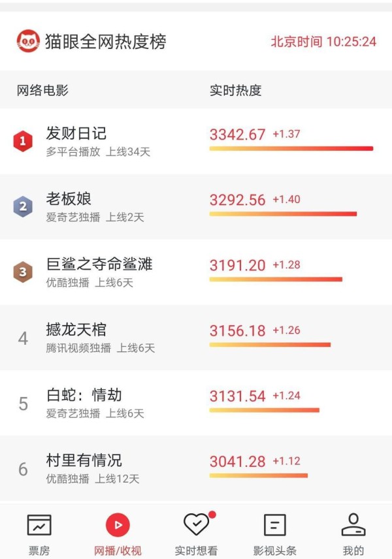Open the movie 发财日记
The width and height of the screenshot is (392, 559).
click(x=76, y=133)
